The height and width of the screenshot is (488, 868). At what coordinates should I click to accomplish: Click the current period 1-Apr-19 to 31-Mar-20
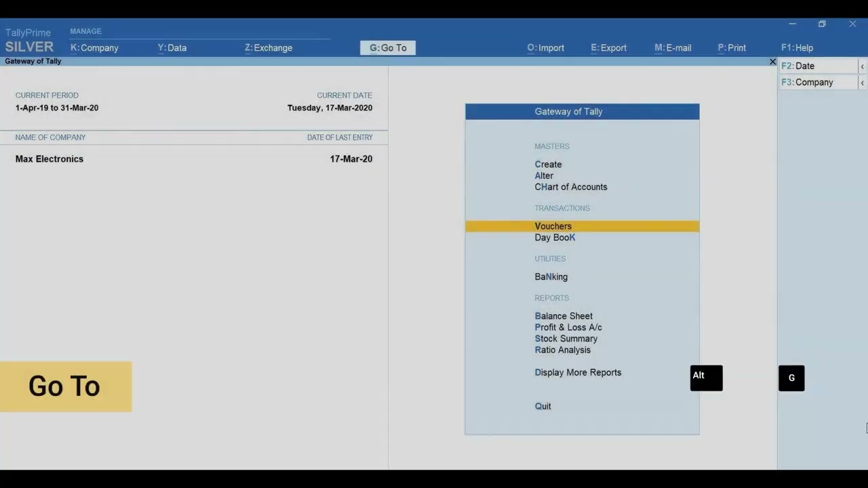pyautogui.click(x=57, y=108)
